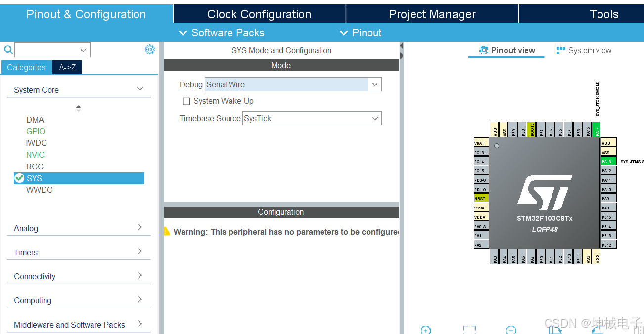Click the PB12 pin on chip
644x334 pixels.
click(609, 245)
